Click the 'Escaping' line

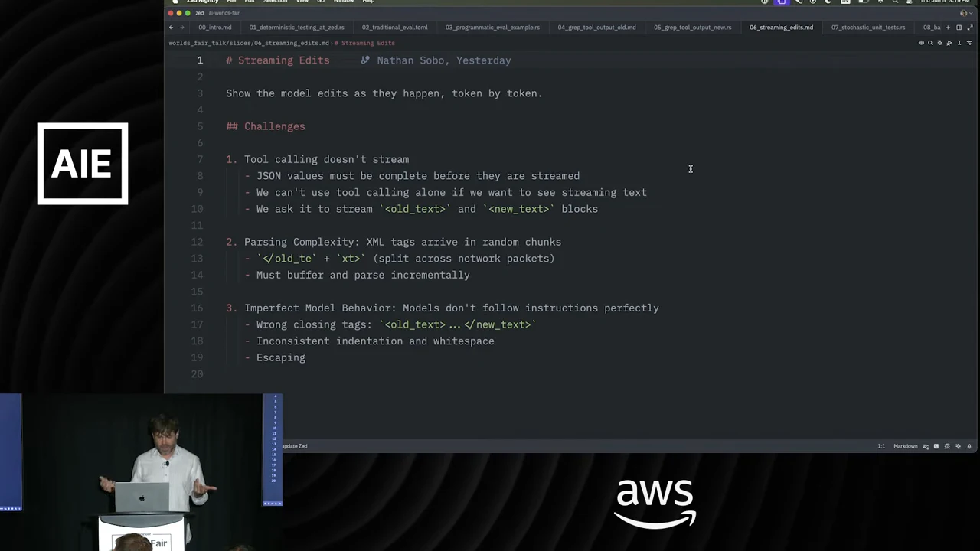(275, 357)
